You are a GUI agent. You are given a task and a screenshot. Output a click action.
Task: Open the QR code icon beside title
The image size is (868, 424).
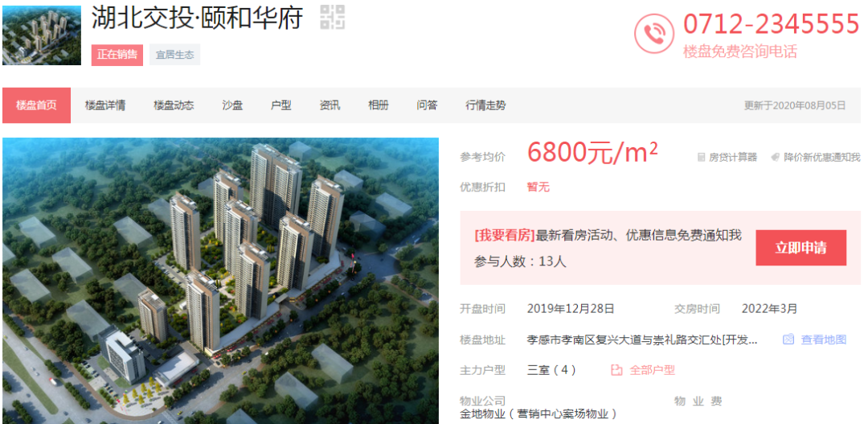click(332, 17)
